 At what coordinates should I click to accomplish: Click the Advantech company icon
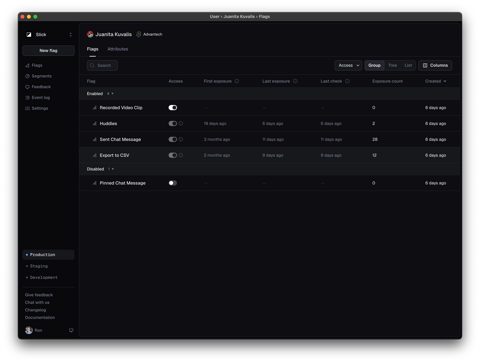[x=139, y=34]
